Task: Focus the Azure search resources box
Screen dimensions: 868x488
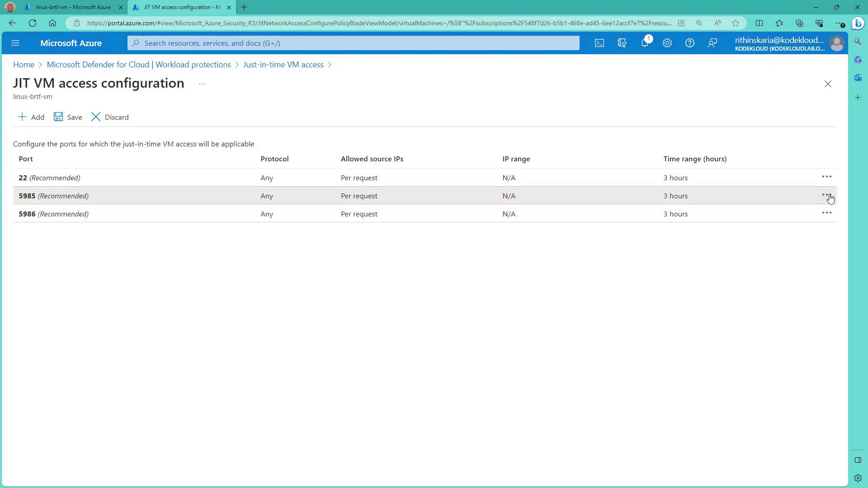Action: [x=353, y=43]
